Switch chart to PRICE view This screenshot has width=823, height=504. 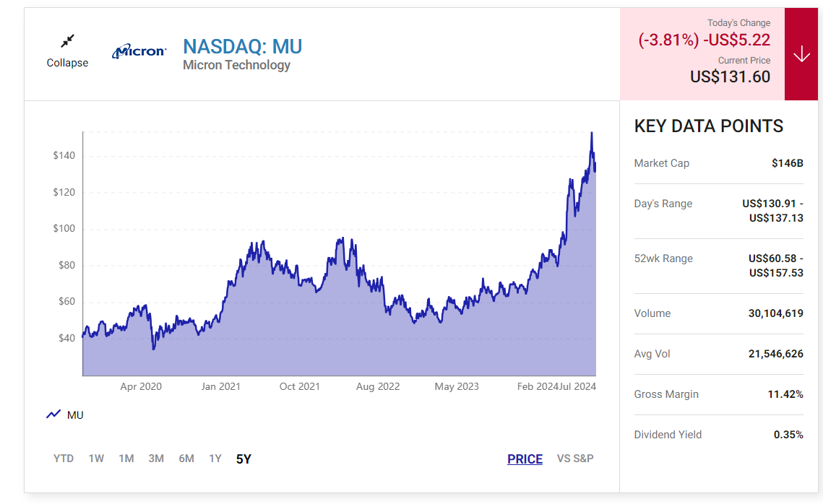525,459
